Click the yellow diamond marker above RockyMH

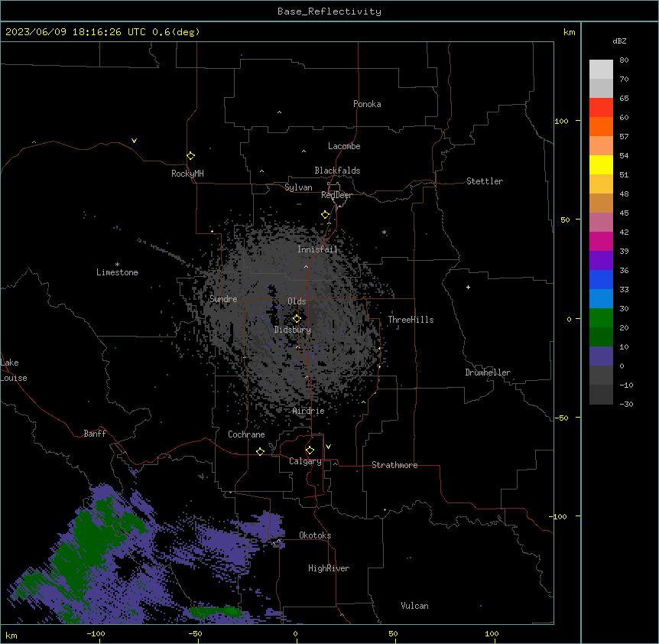(190, 155)
